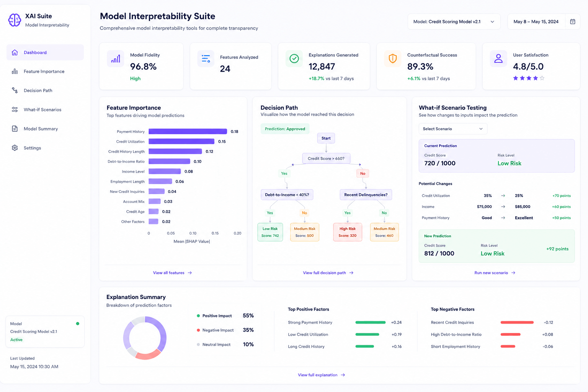Open the Credit Scoring Model v2.1 dropdown

454,22
